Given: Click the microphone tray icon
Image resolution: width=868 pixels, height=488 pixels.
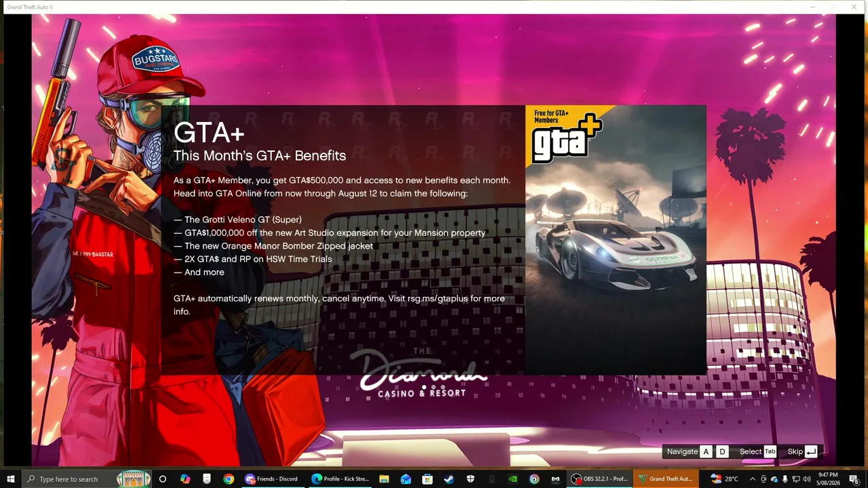Looking at the screenshot, I should 785,479.
